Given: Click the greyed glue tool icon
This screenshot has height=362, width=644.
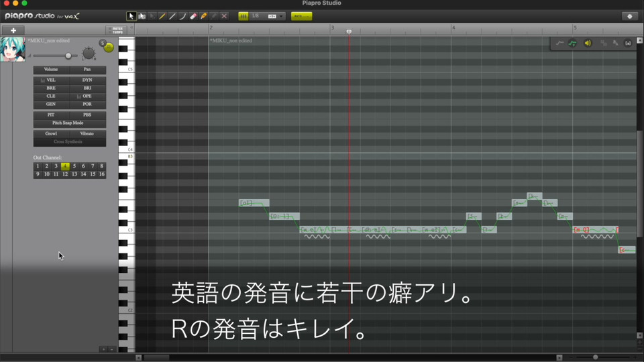Looking at the screenshot, I should [213, 16].
